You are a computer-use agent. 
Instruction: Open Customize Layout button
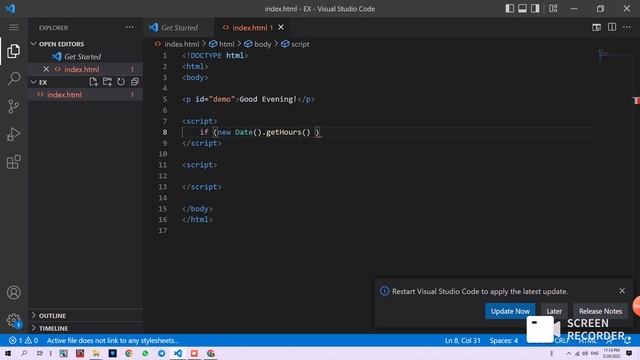pyautogui.click(x=553, y=9)
